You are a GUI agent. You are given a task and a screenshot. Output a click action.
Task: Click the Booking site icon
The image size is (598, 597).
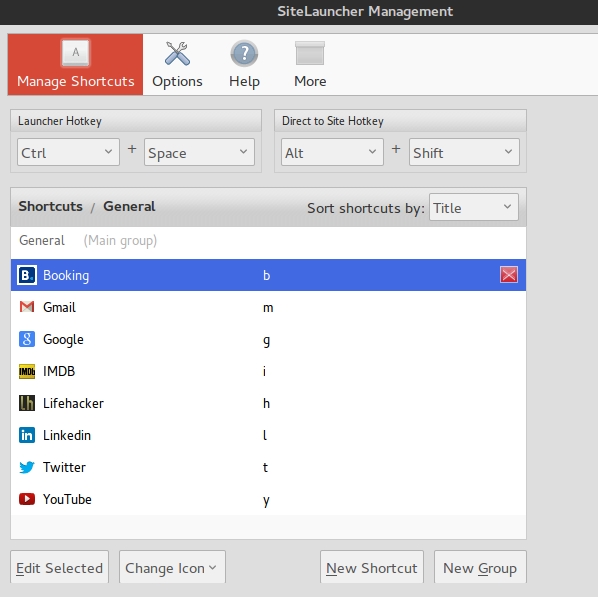[27, 275]
